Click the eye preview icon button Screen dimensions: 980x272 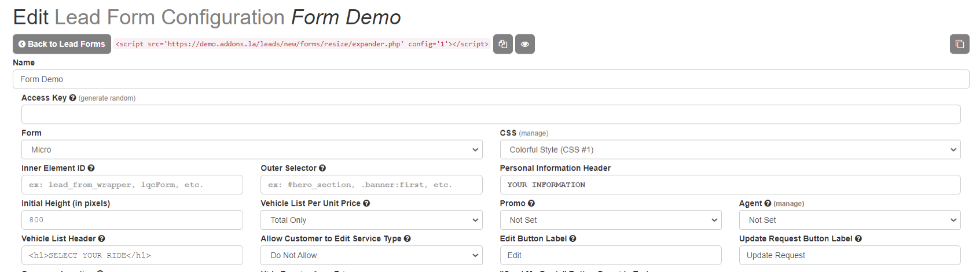click(524, 44)
